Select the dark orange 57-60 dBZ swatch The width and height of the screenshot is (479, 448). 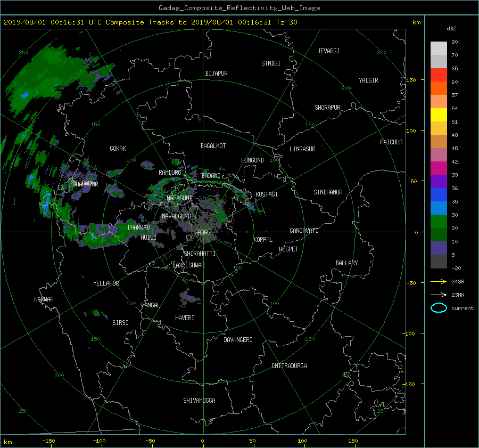point(439,88)
